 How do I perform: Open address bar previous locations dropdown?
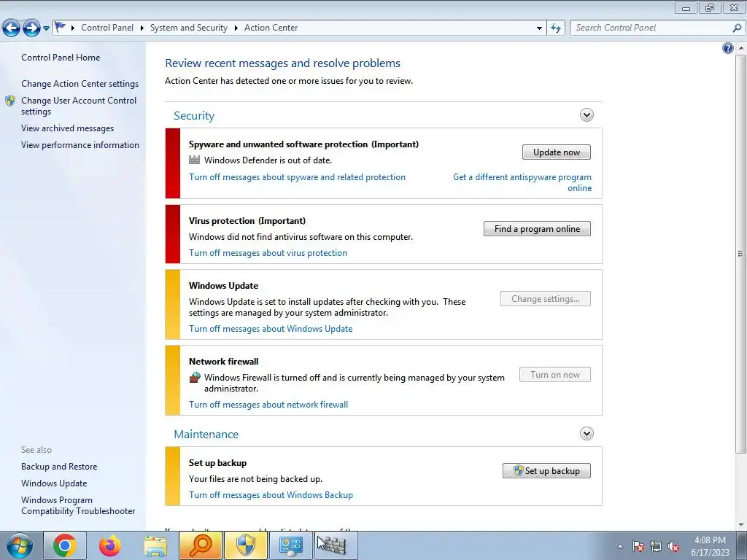click(539, 28)
